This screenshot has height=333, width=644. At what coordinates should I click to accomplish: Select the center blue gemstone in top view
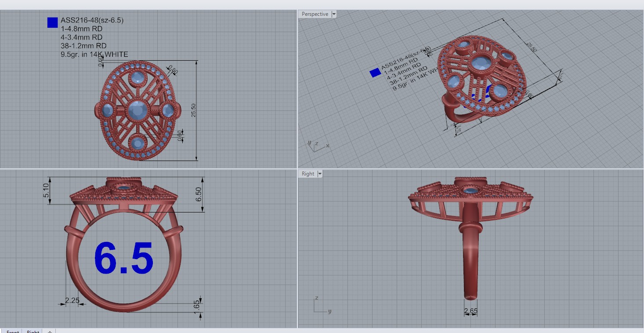tap(137, 110)
